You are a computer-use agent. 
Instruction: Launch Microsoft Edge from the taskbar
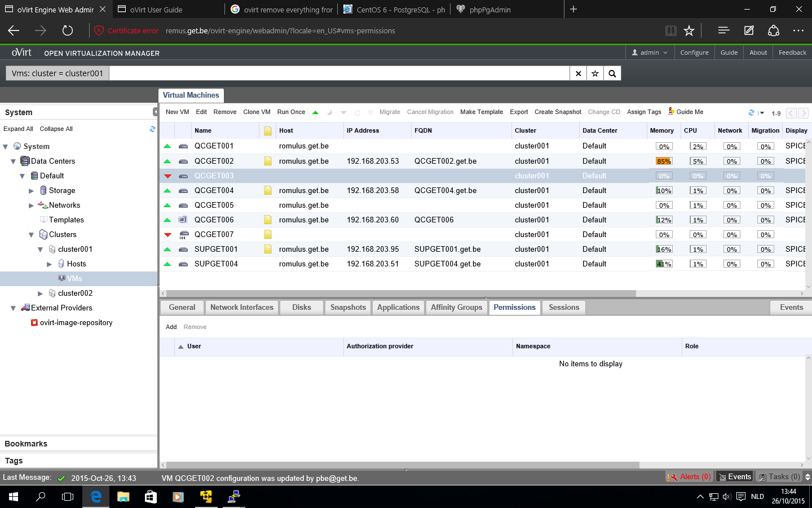coord(96,497)
